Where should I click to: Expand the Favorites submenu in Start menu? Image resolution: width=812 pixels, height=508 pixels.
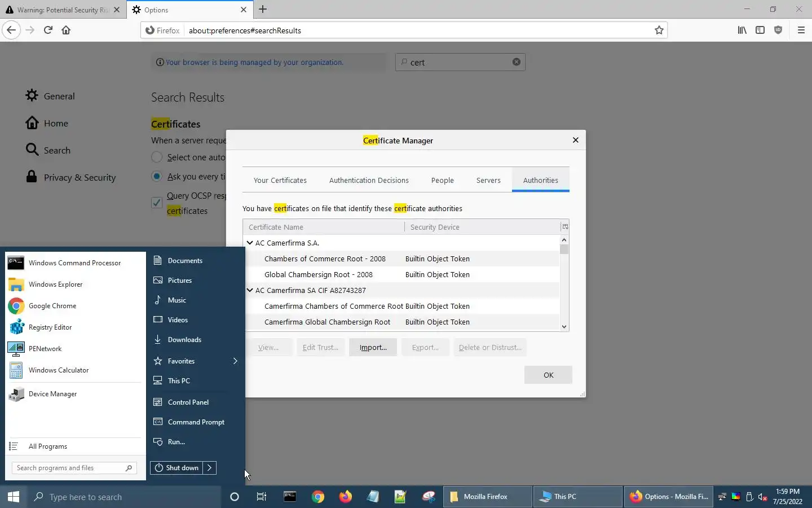[196, 361]
